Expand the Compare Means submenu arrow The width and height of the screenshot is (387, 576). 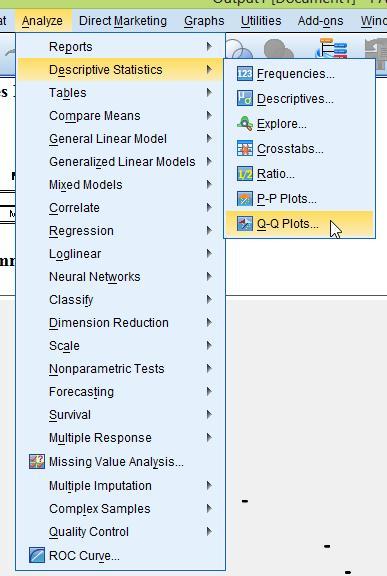click(209, 115)
